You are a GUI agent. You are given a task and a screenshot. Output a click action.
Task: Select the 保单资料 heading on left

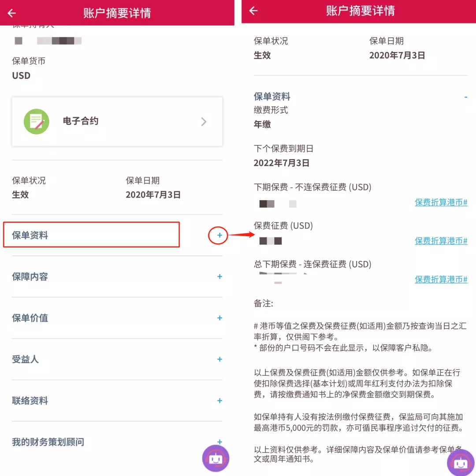[x=30, y=235]
